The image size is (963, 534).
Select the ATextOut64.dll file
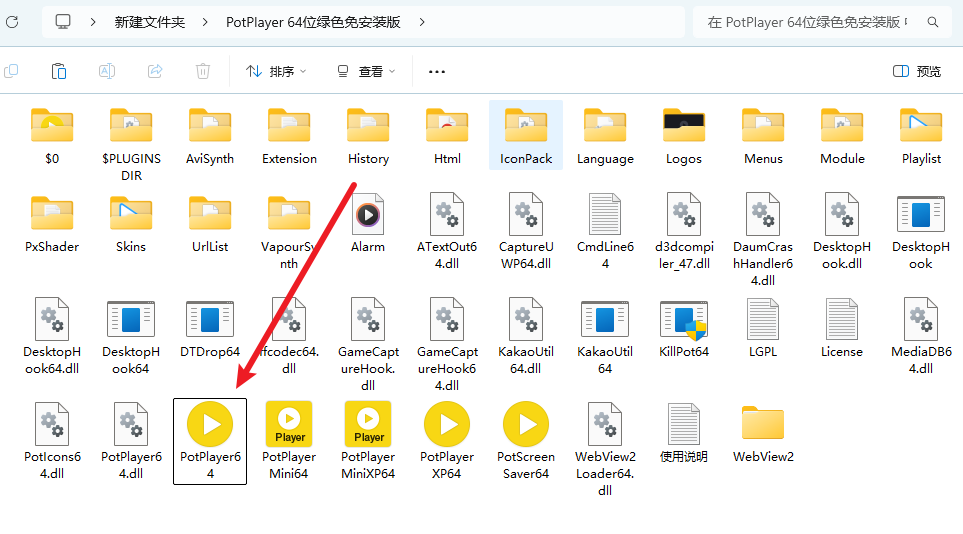[x=447, y=233]
